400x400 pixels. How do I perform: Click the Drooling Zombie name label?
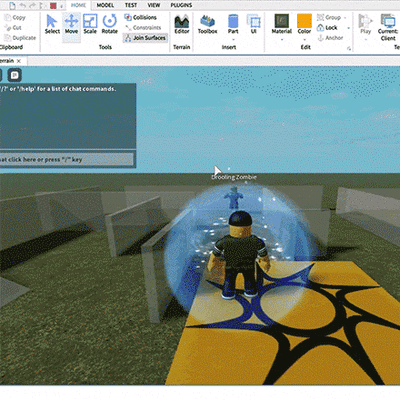(x=234, y=177)
